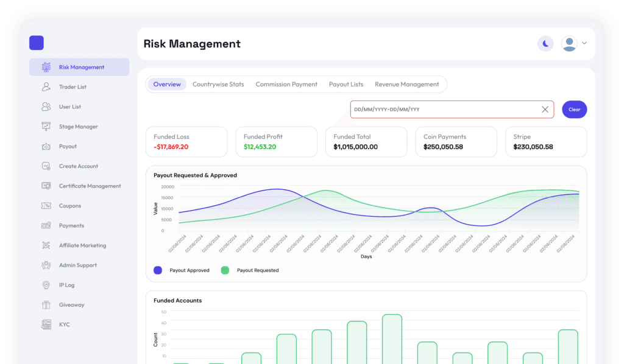The width and height of the screenshot is (624, 364).
Task: Click the Trader List person icon
Action: pyautogui.click(x=46, y=86)
